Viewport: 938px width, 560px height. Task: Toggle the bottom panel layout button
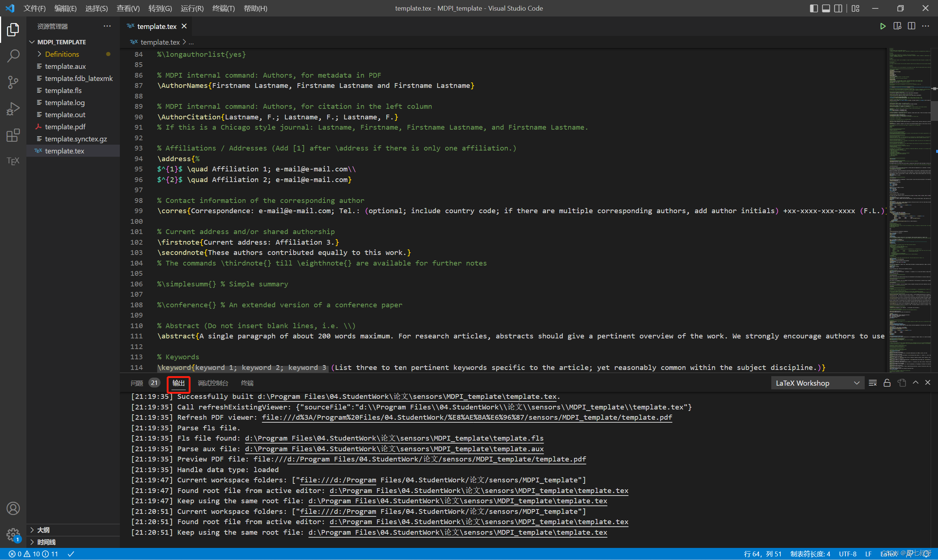(x=826, y=8)
